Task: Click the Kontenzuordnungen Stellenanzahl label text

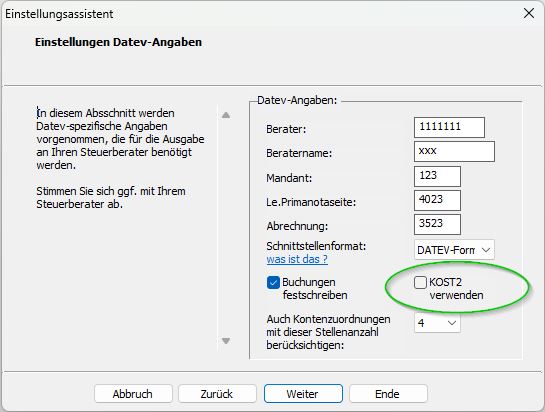Action: click(x=328, y=332)
